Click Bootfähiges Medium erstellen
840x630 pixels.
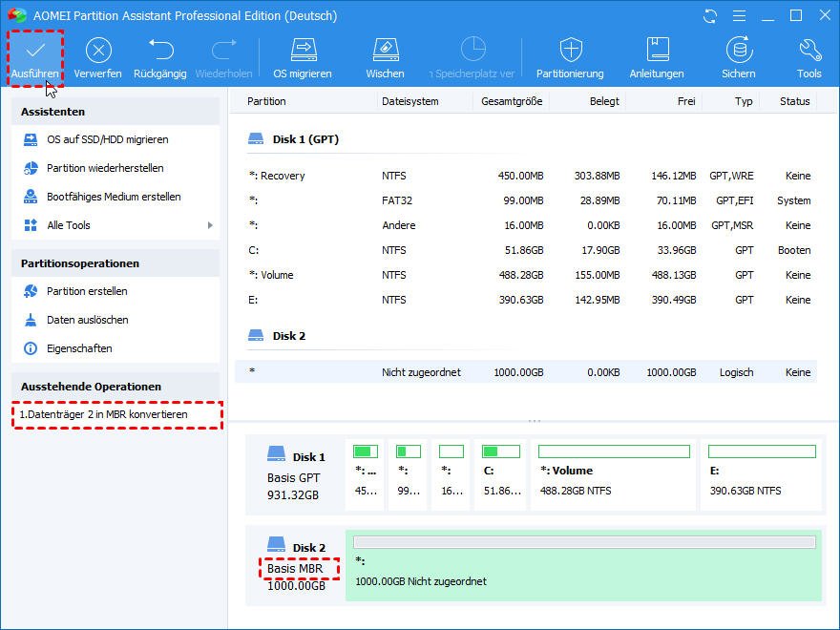[114, 197]
